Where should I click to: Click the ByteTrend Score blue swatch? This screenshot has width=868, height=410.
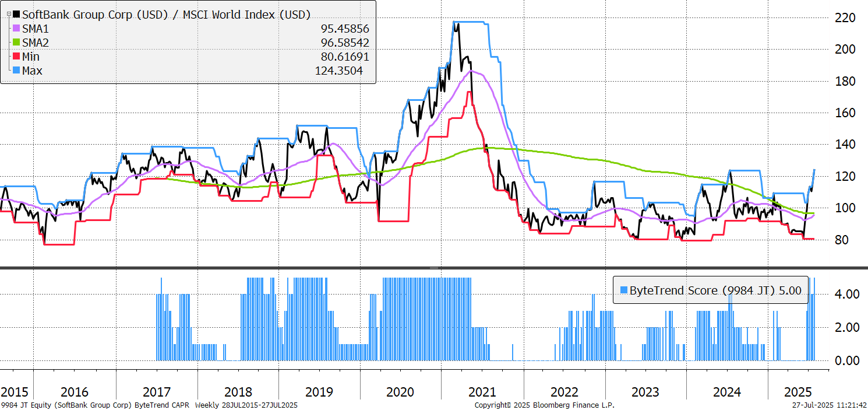(624, 290)
